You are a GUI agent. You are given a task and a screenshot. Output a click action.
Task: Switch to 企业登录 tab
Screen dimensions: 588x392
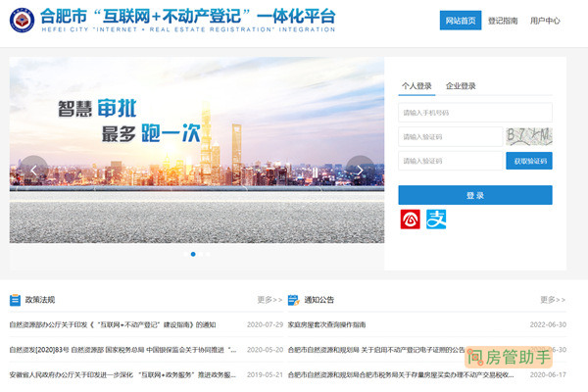coord(461,86)
